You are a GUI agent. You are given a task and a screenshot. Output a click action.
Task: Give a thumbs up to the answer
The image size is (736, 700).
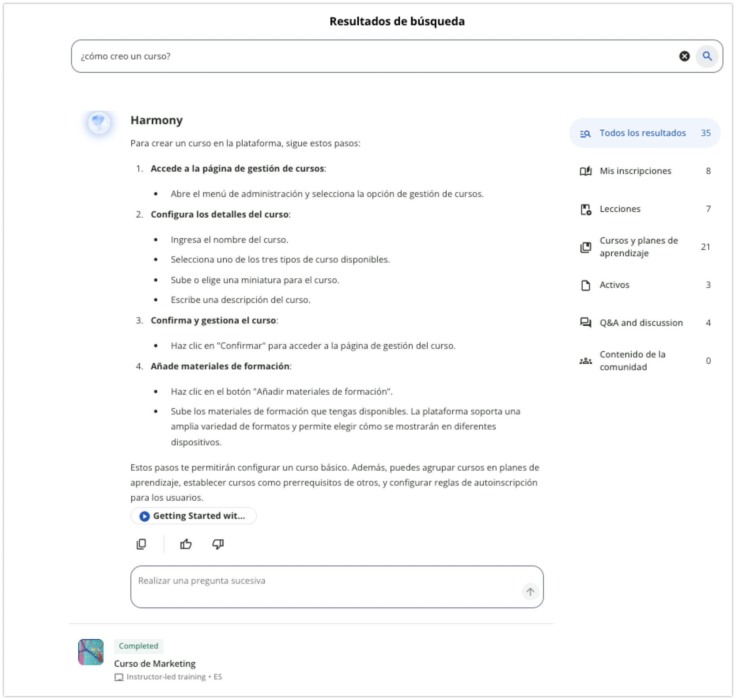pos(186,544)
